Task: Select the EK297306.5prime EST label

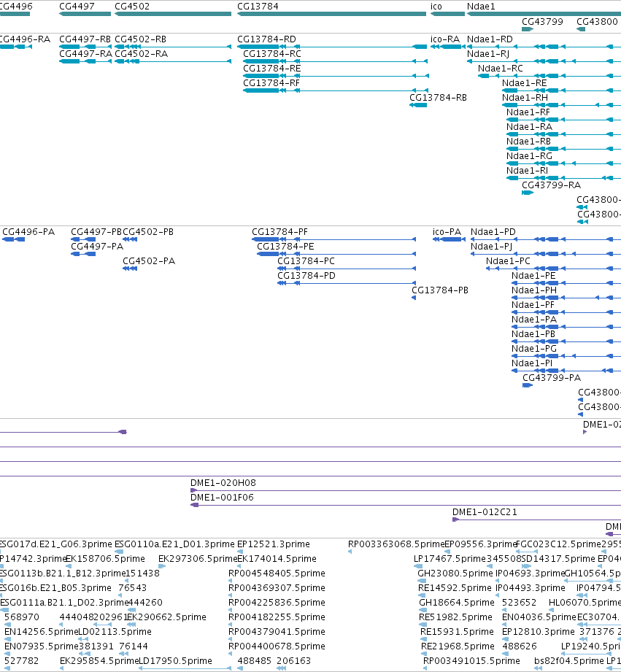Action: (198, 558)
